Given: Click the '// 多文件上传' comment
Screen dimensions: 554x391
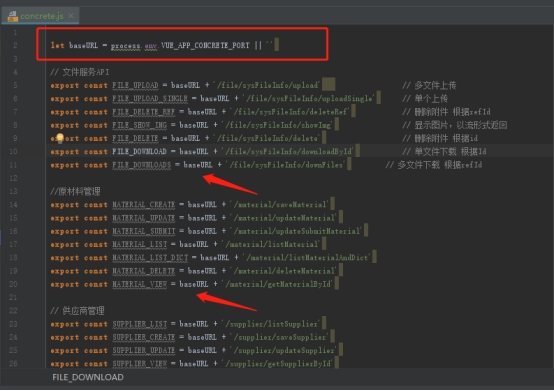Looking at the screenshot, I should point(429,85).
